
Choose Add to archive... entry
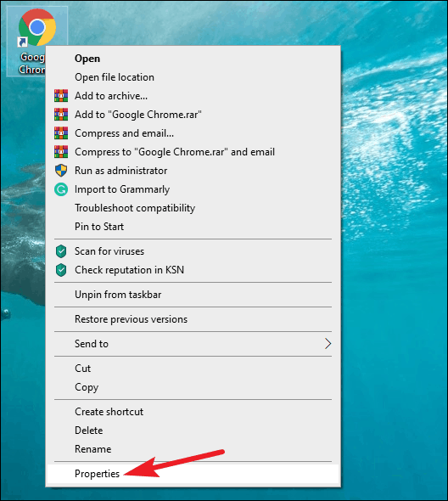(x=193, y=96)
